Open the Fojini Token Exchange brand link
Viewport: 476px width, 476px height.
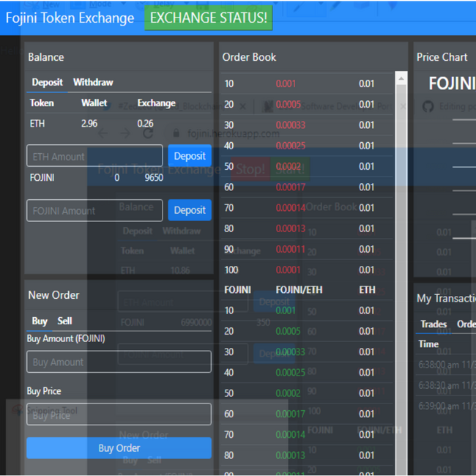tap(70, 18)
